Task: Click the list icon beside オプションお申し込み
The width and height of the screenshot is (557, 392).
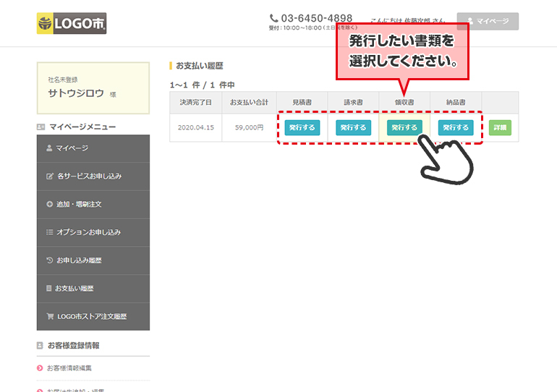Action: 50,232
